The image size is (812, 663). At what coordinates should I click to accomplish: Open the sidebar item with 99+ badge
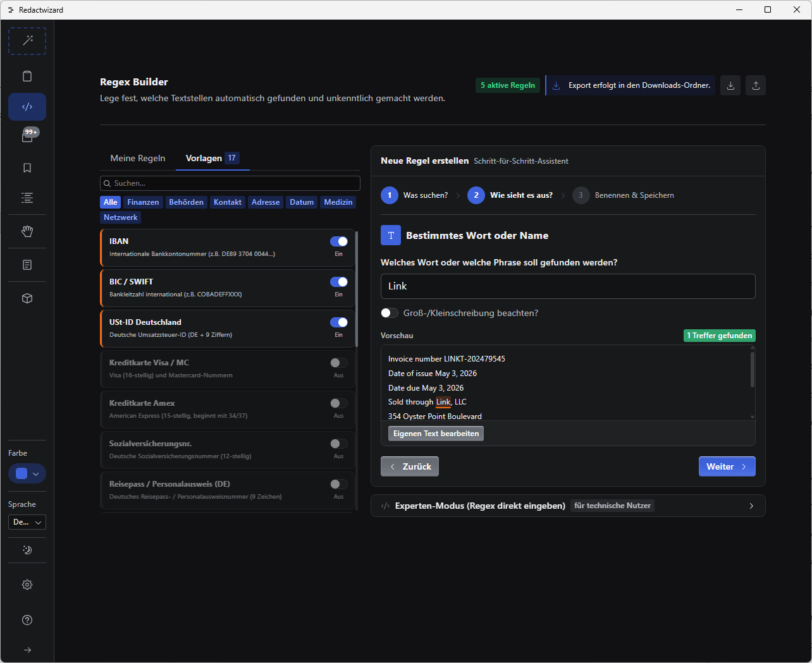[x=27, y=137]
